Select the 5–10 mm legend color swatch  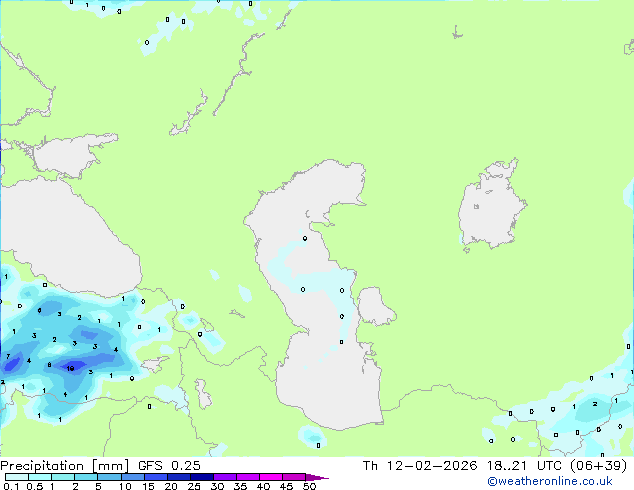coord(109,477)
